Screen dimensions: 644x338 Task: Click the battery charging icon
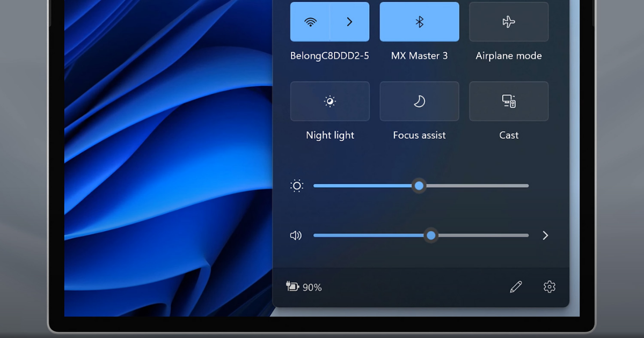292,287
